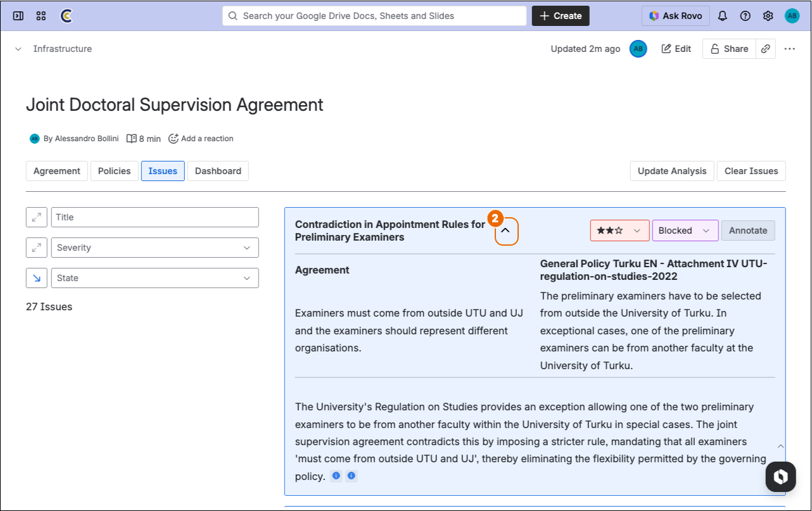
Task: Click the floating assistant widget icon
Action: (780, 477)
